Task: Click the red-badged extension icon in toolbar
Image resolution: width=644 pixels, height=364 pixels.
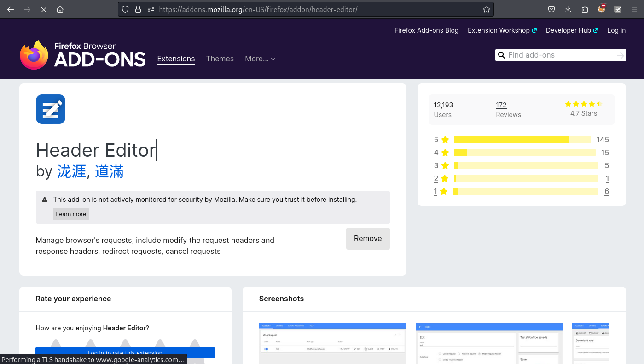Action: click(x=601, y=9)
